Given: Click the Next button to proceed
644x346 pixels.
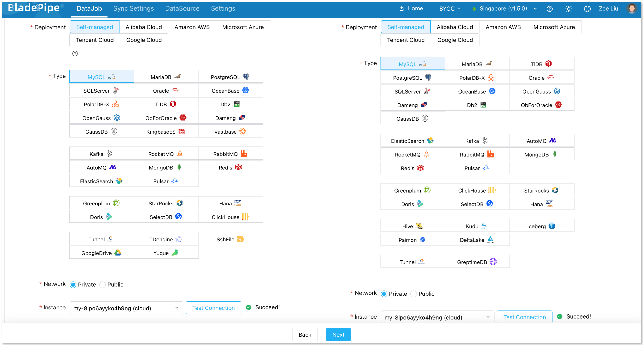Looking at the screenshot, I should (x=338, y=335).
